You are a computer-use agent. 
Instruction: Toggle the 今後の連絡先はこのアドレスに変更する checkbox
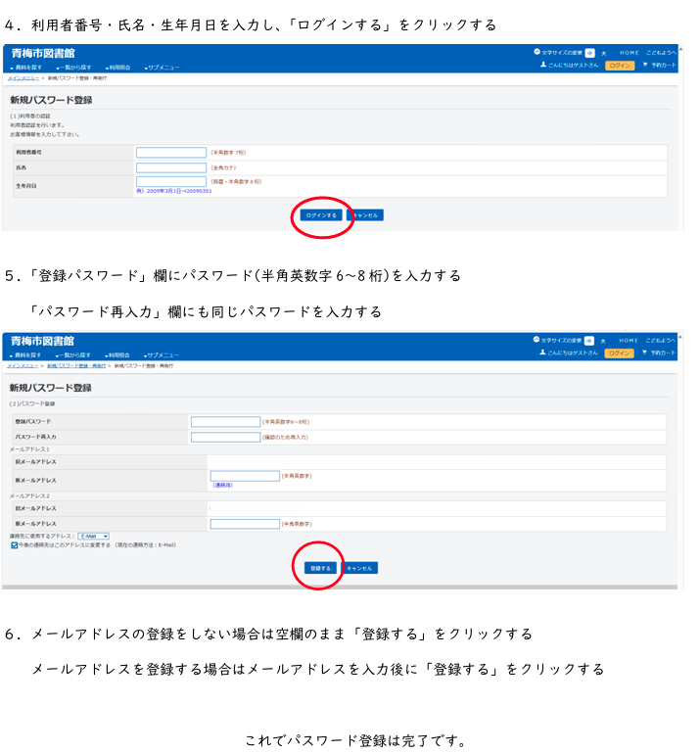[15, 544]
